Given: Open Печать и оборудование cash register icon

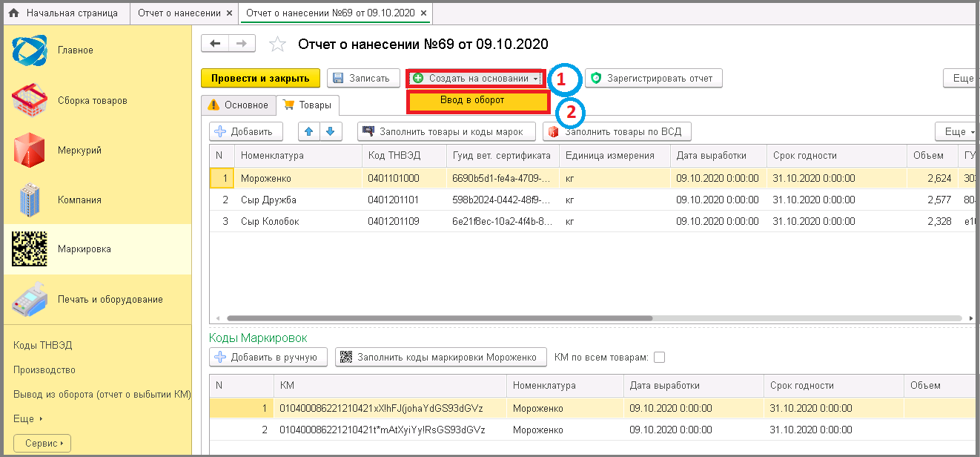Looking at the screenshot, I should pyautogui.click(x=30, y=299).
